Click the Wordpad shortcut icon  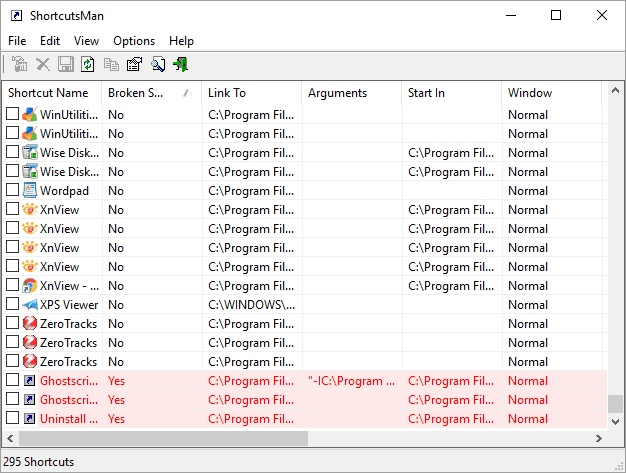pos(30,190)
